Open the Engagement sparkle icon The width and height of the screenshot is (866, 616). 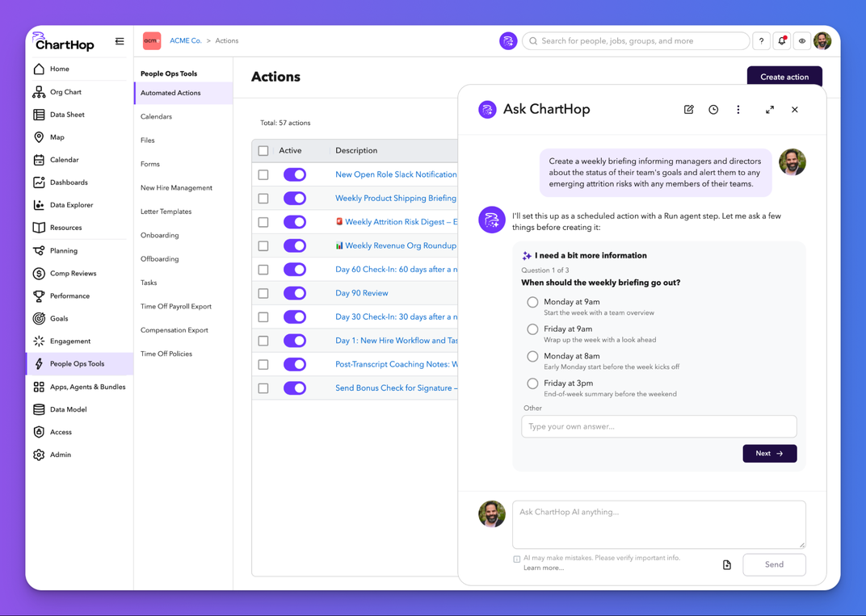[39, 342]
